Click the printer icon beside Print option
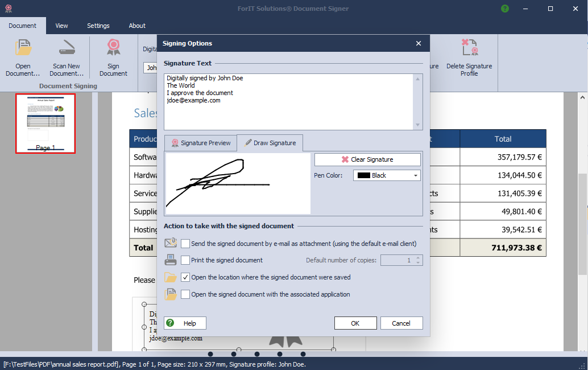This screenshot has width=588, height=370. tap(171, 260)
